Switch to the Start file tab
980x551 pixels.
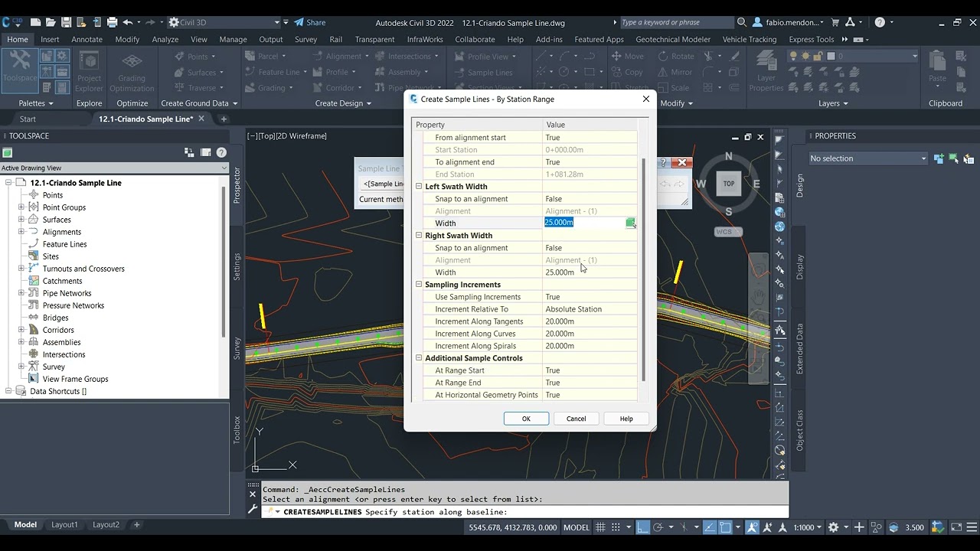pos(28,119)
